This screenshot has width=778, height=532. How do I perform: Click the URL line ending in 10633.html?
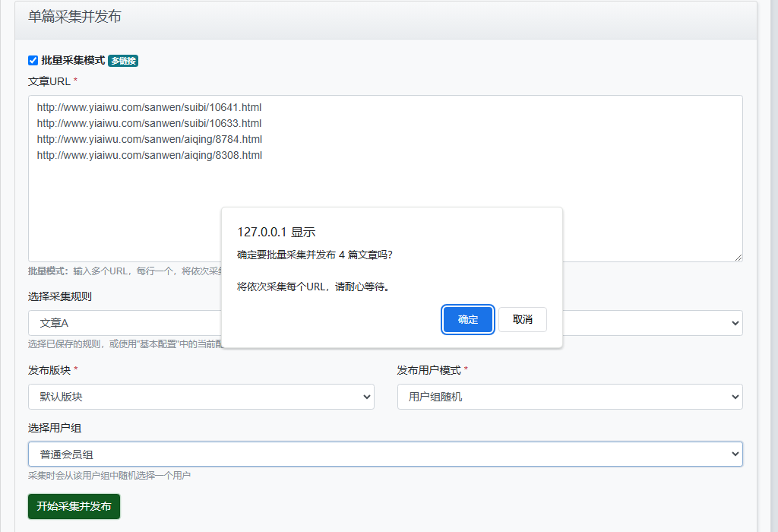point(149,123)
